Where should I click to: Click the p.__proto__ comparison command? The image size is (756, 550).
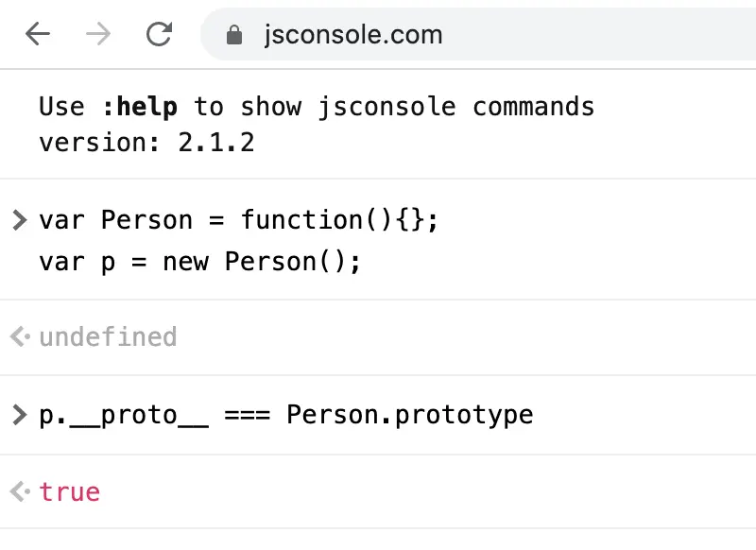point(286,416)
